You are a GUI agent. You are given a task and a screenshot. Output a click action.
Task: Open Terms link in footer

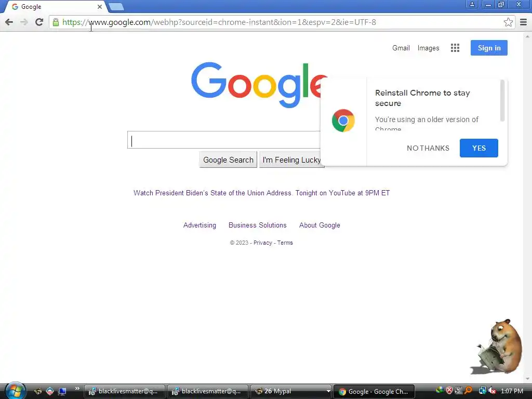pyautogui.click(x=285, y=243)
